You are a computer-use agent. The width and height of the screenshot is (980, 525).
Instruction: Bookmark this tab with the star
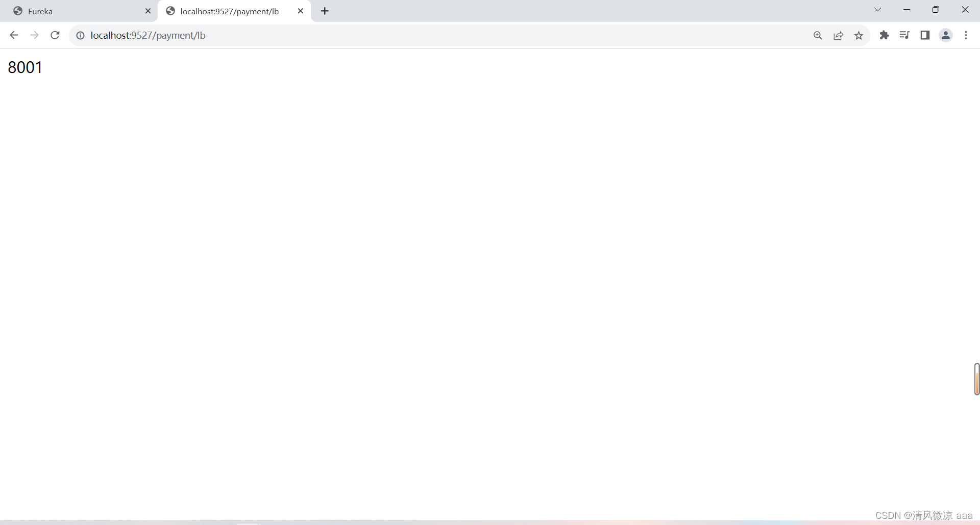pyautogui.click(x=859, y=35)
